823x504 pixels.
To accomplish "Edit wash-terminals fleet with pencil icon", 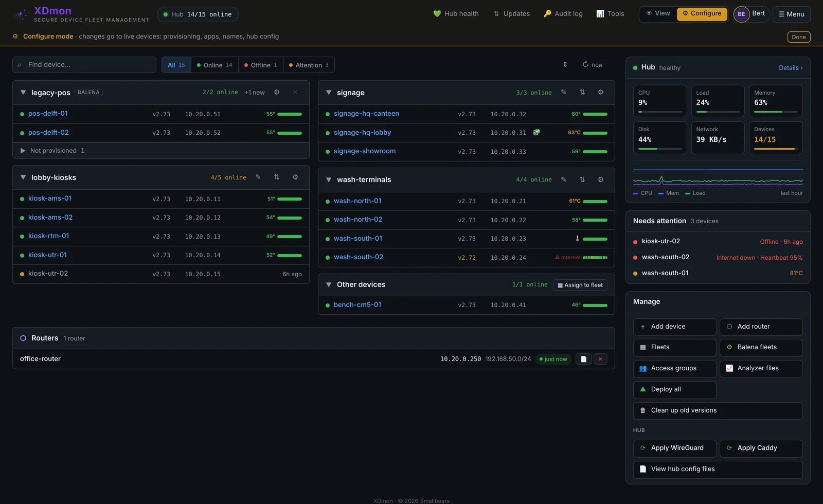I will coord(564,180).
